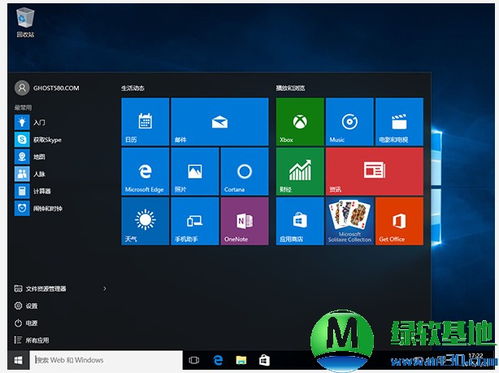Click the 最常用 (Most used) section label
Screen dimensions: 499x373
click(23, 107)
